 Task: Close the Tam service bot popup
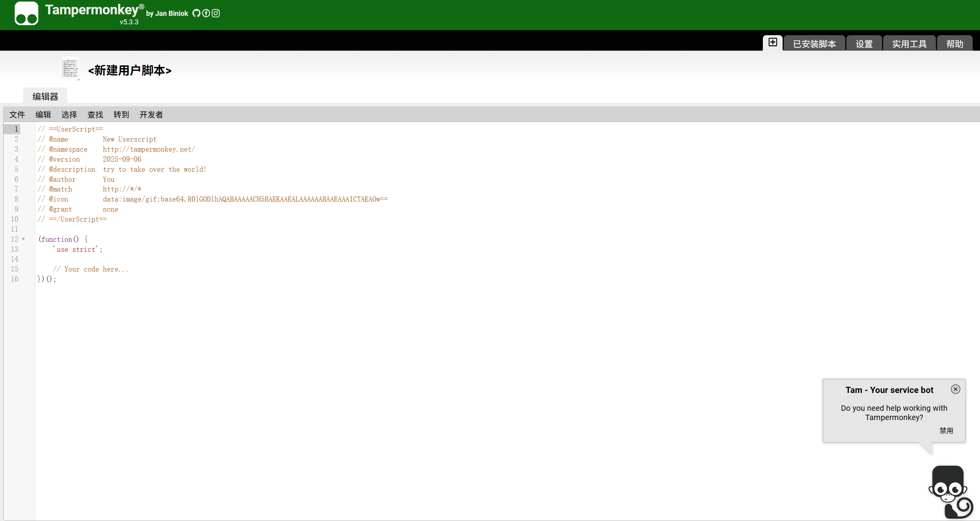[955, 389]
